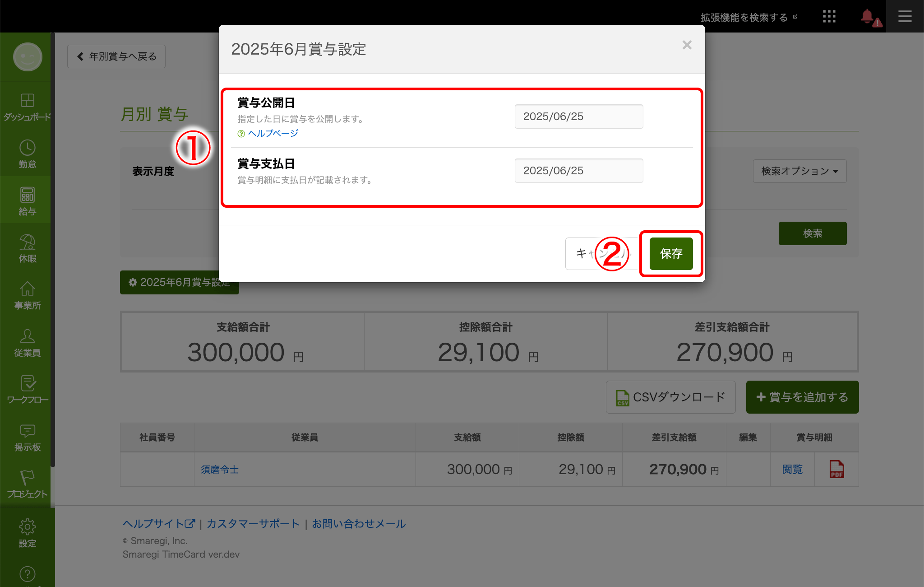
Task: Open the 事業所 house icon
Action: tap(27, 289)
